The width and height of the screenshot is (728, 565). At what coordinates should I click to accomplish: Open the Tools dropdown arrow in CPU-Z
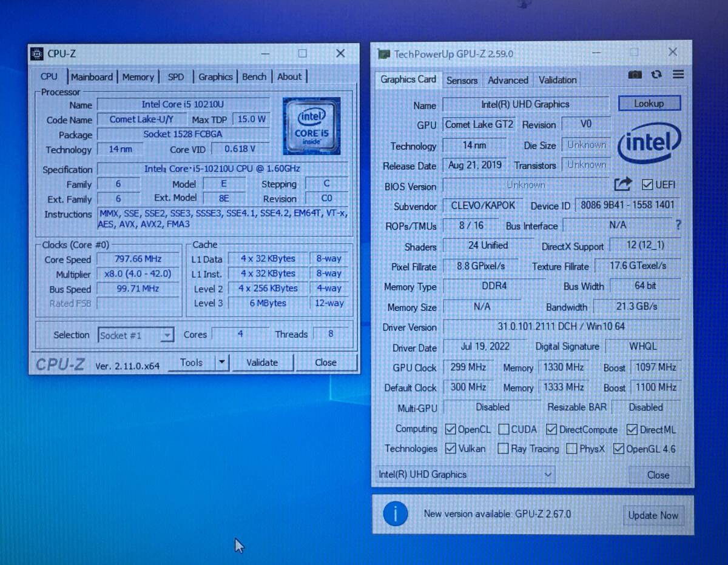pos(222,363)
